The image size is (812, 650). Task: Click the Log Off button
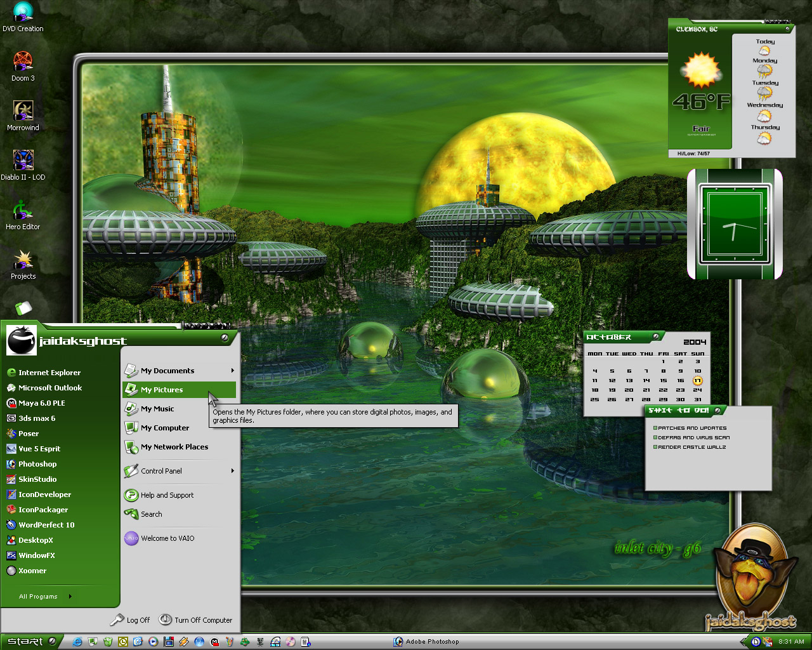[x=130, y=620]
